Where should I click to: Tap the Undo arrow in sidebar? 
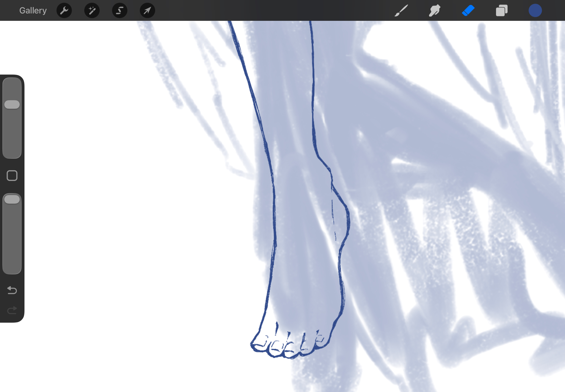click(x=12, y=290)
